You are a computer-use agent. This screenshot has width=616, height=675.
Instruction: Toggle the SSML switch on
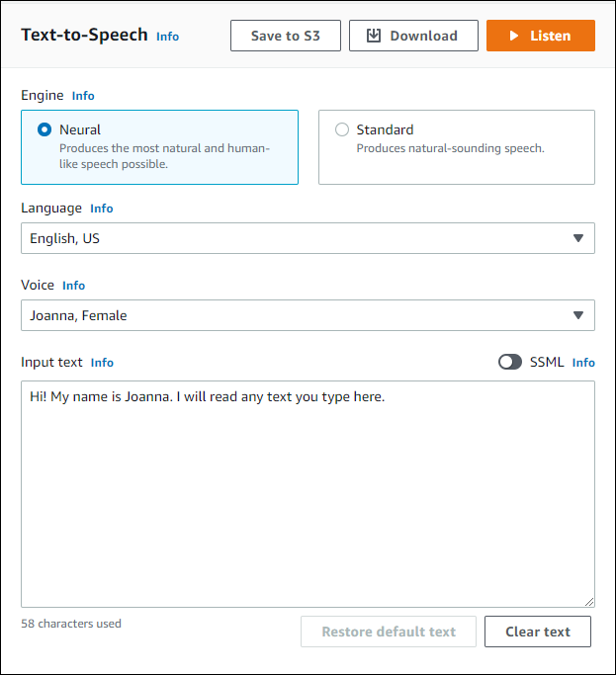pos(510,362)
